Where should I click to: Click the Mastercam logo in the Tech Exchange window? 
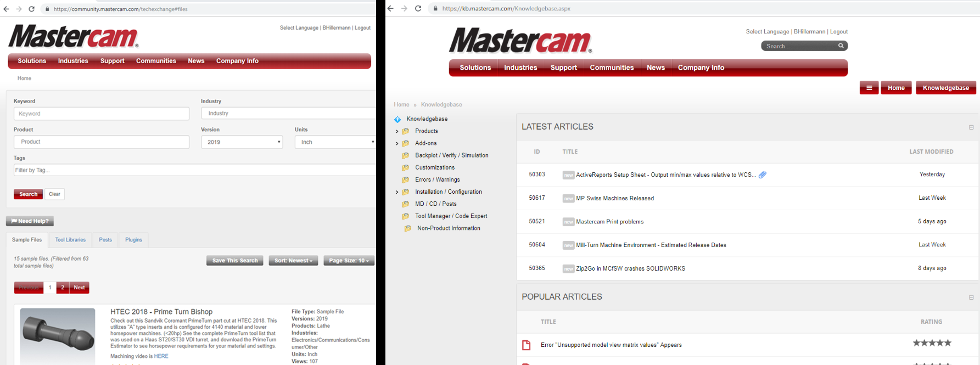(73, 36)
